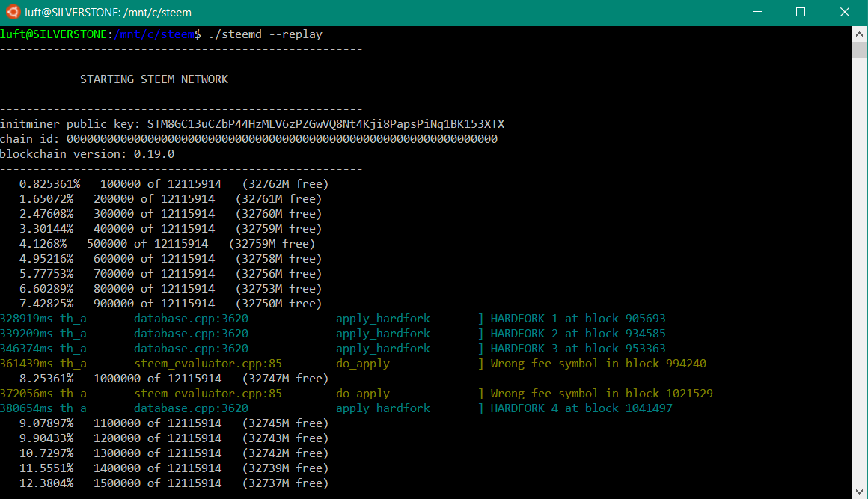
Task: Click the '(32762M free)' memory value
Action: [286, 184]
